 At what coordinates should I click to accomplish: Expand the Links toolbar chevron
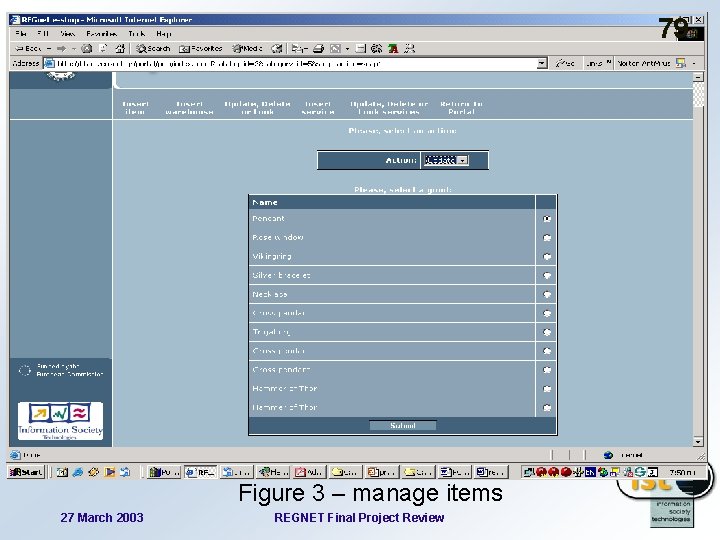pos(609,62)
